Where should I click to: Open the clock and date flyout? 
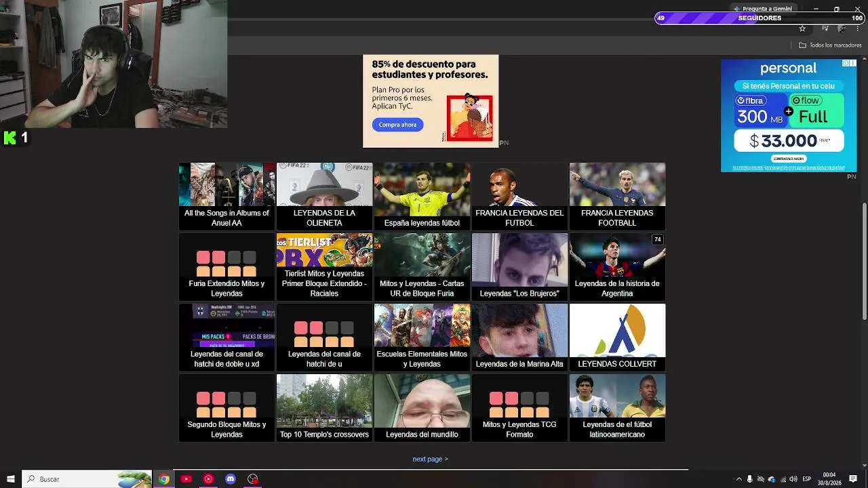click(829, 479)
